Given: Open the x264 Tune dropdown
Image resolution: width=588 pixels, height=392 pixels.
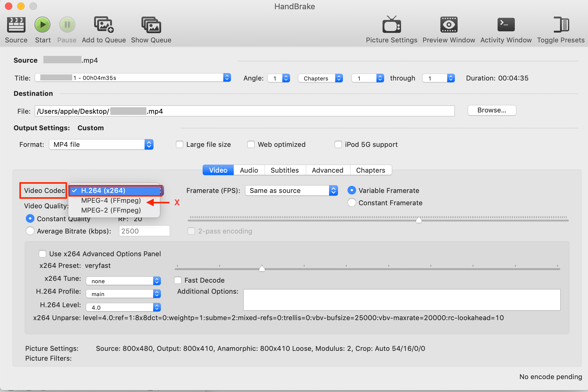Looking at the screenshot, I should coord(123,281).
